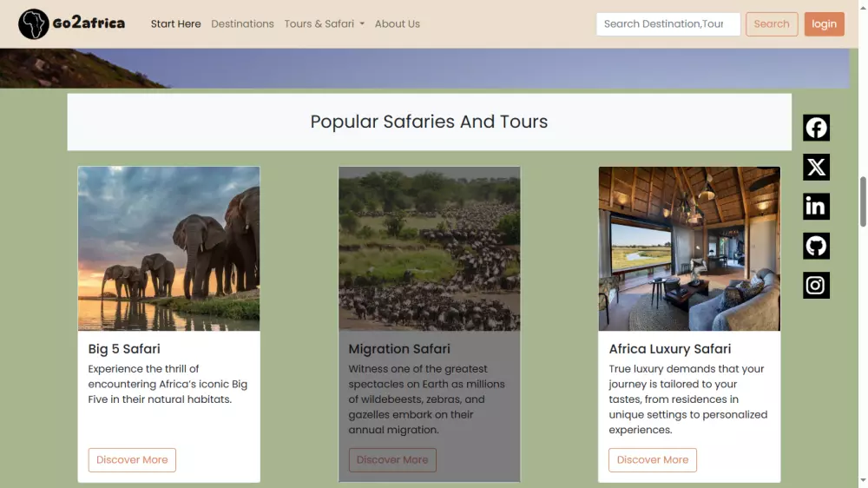
Task: Click the lodge Africa Luxury Safari image
Action: pyautogui.click(x=689, y=248)
